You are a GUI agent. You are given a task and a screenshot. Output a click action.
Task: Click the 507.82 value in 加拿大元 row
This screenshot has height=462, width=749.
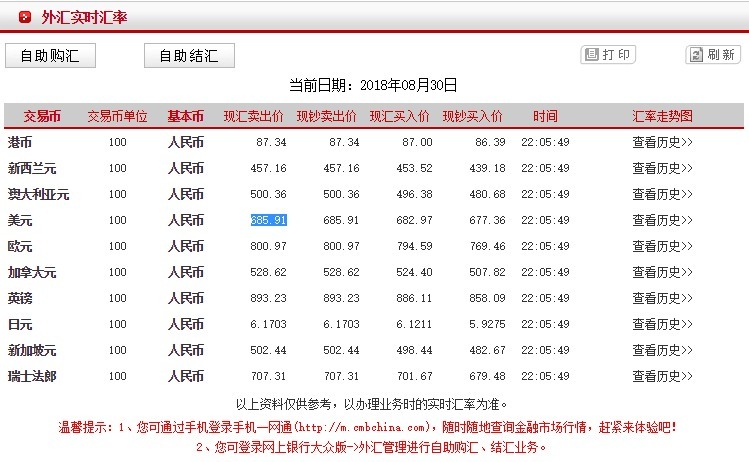point(487,272)
